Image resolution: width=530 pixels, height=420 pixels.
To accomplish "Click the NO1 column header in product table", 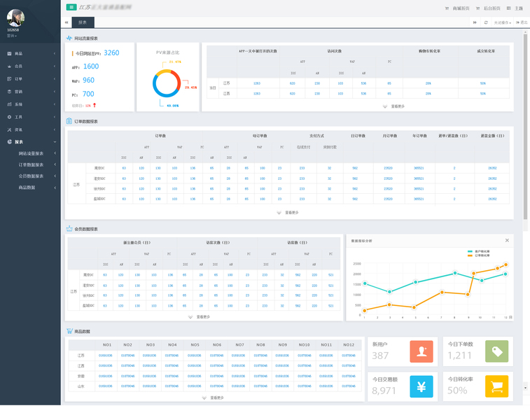I will [x=107, y=344].
